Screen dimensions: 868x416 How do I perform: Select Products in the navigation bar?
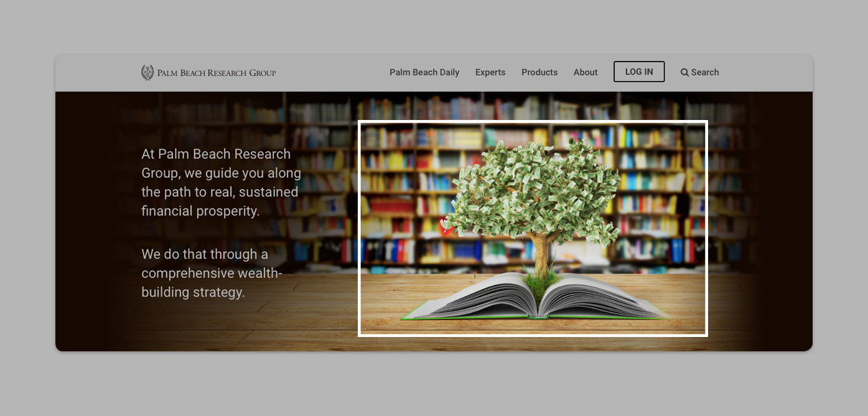[539, 72]
